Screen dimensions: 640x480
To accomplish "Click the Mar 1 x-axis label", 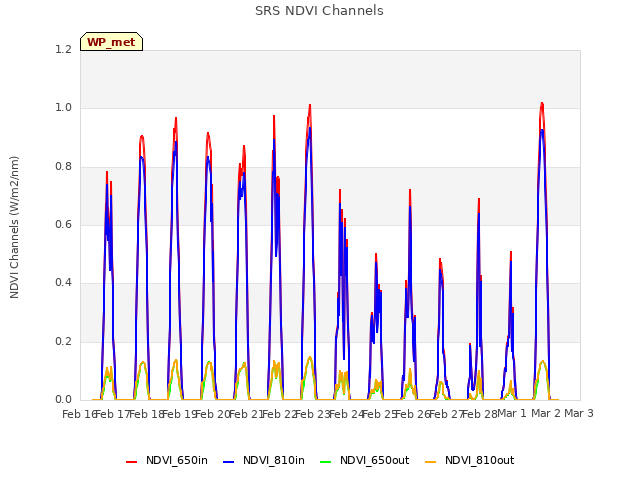I will click(512, 413).
